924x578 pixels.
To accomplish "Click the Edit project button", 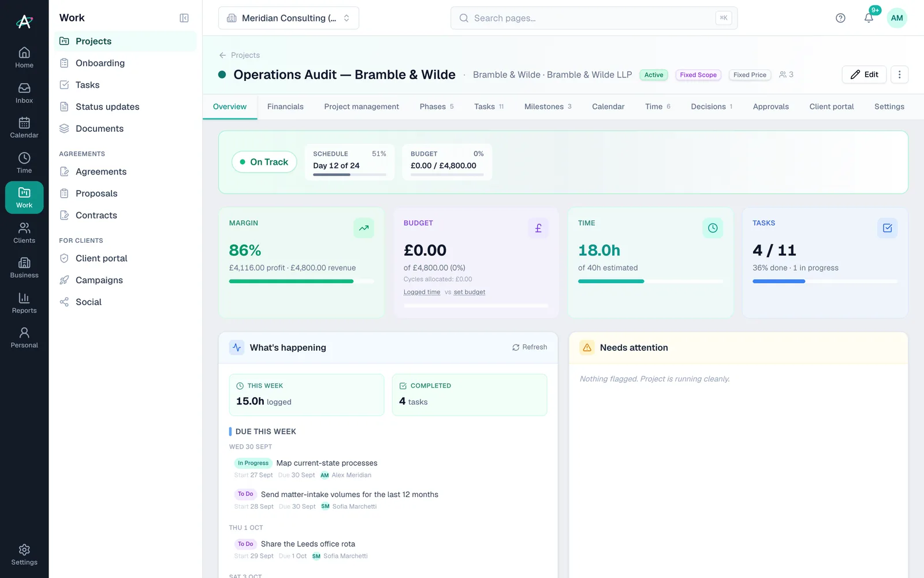I will (864, 75).
